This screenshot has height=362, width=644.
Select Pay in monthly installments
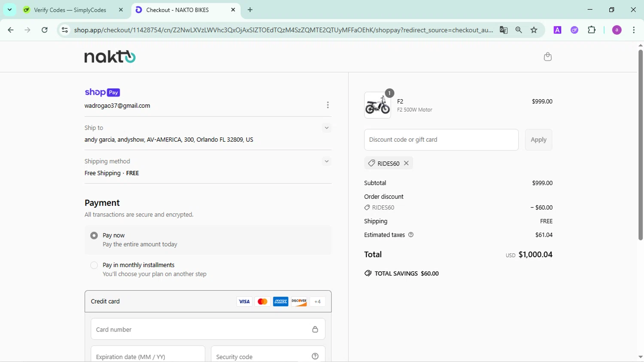94,265
